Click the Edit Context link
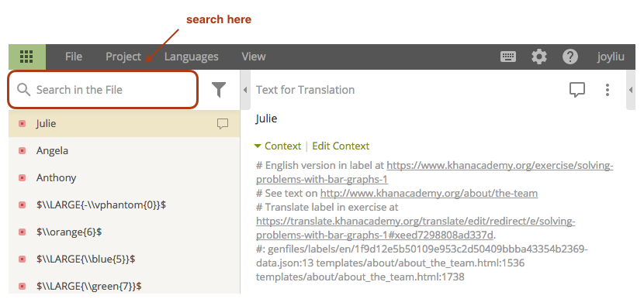 tap(341, 146)
